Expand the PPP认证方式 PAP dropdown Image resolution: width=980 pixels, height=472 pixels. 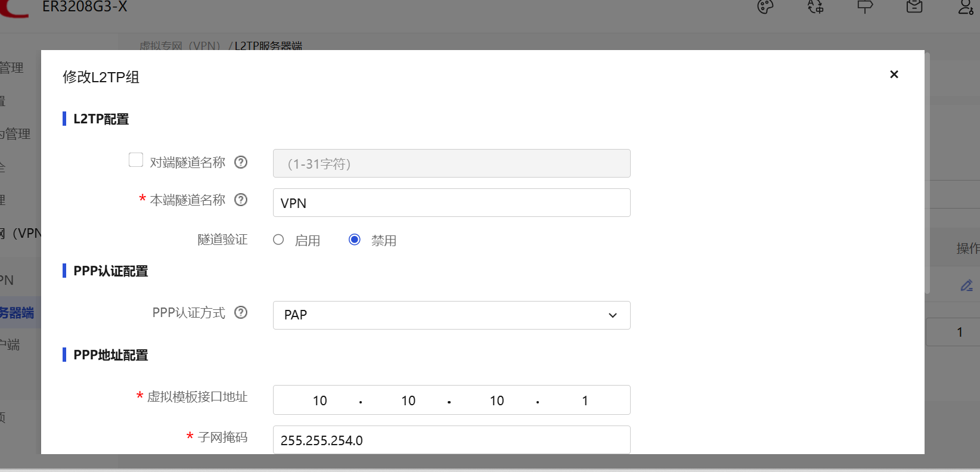[x=451, y=315]
